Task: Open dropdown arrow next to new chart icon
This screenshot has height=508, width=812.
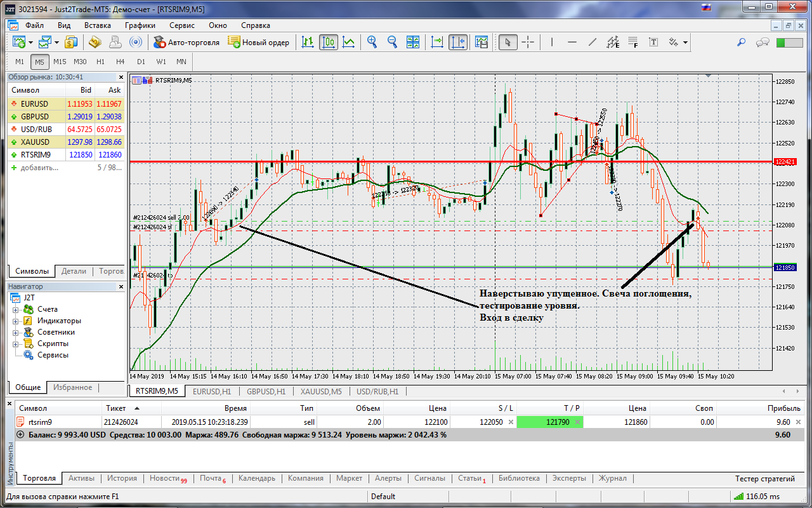Action: [30, 43]
